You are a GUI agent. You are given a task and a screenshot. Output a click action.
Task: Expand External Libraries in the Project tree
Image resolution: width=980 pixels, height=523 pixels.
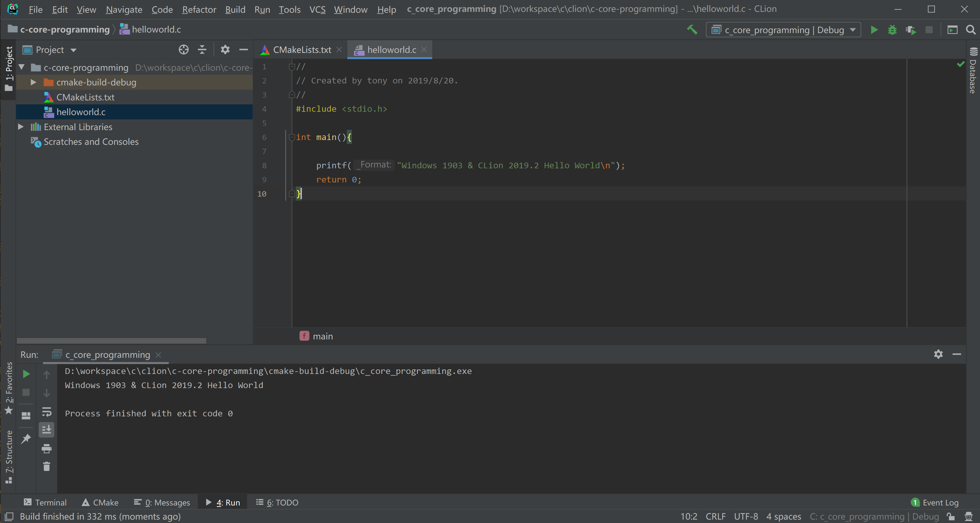click(21, 127)
